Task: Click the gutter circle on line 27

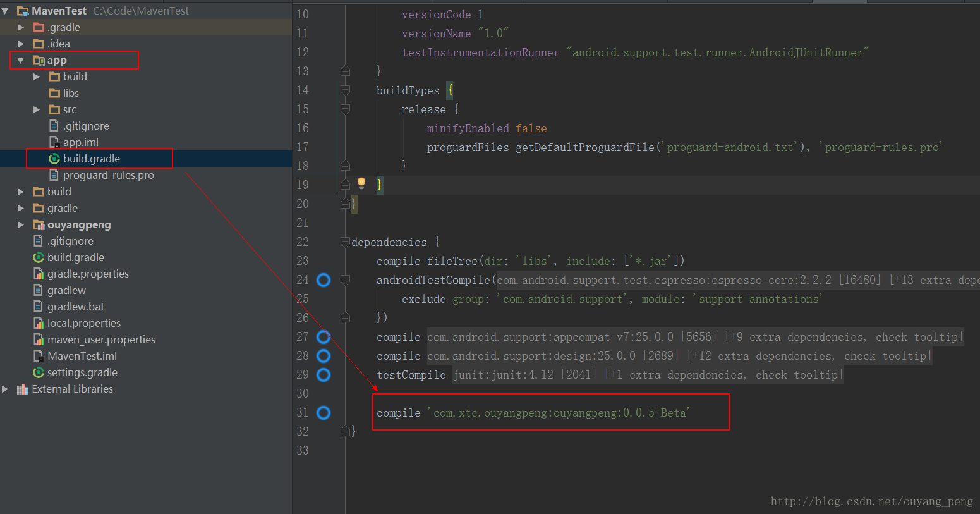Action: (x=324, y=337)
